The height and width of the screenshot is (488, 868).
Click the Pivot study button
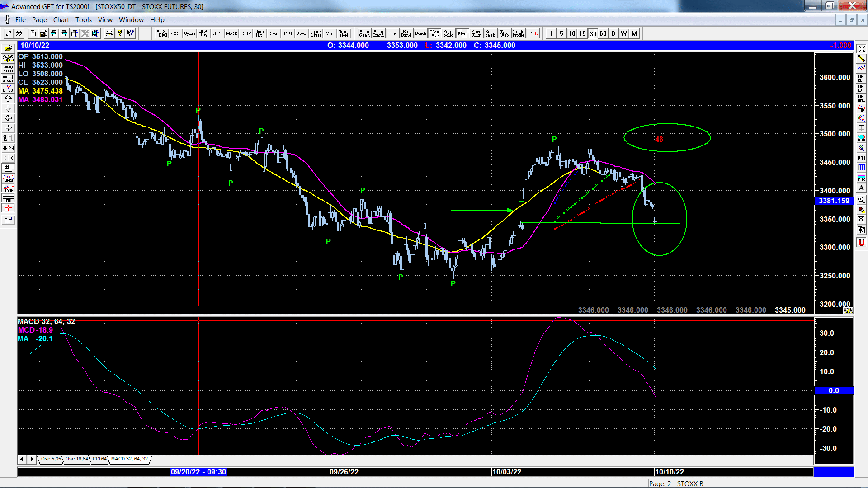click(x=462, y=33)
